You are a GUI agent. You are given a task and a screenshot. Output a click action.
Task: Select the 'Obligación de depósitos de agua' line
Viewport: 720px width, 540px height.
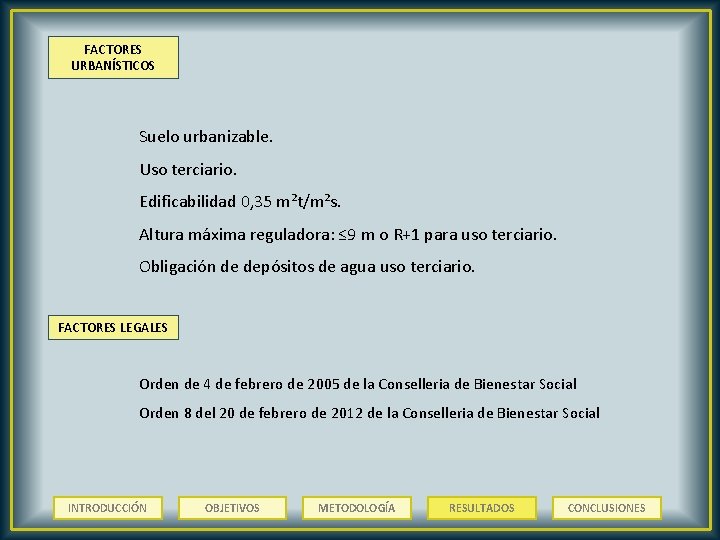pyautogui.click(x=307, y=266)
